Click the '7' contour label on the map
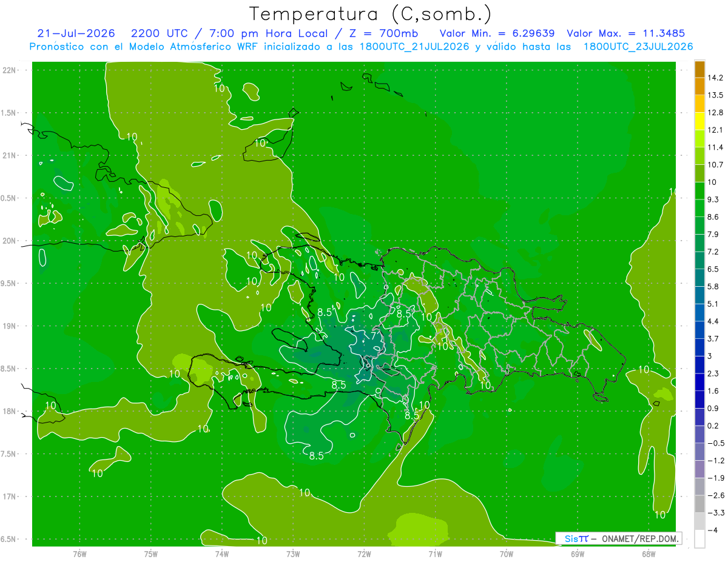The height and width of the screenshot is (562, 728). point(374,335)
